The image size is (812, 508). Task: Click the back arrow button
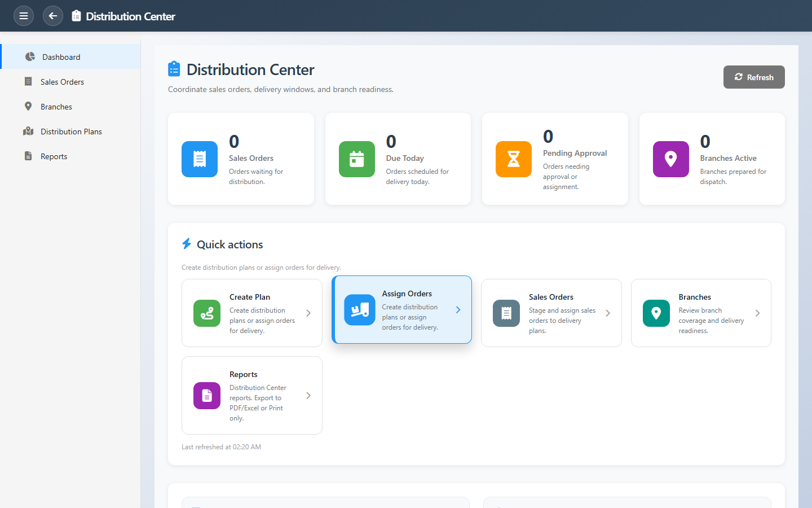[x=53, y=16]
